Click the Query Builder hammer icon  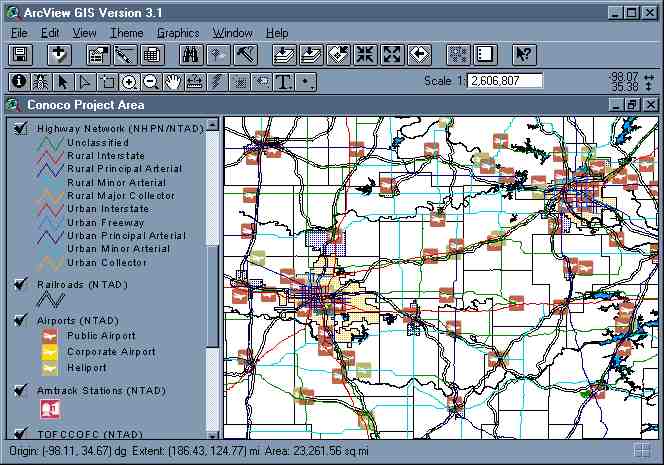[245, 55]
